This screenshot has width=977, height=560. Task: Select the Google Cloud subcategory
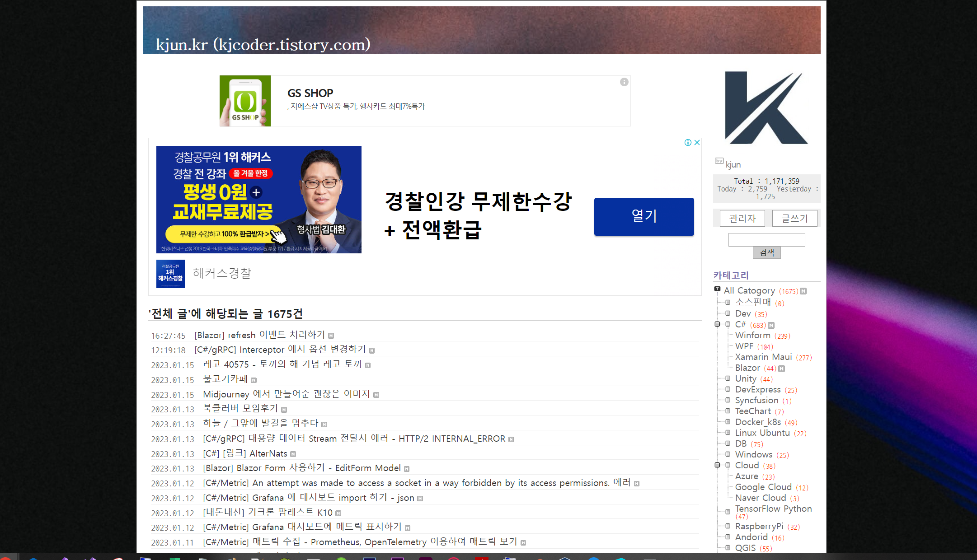763,487
